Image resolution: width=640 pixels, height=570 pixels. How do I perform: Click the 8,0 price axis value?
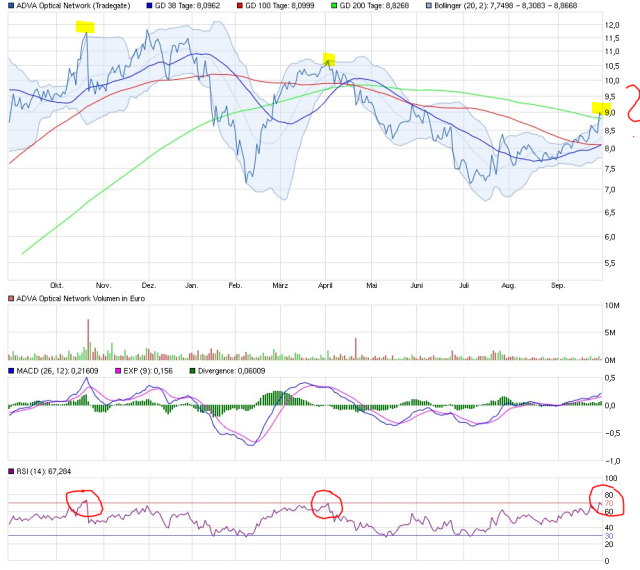click(610, 149)
